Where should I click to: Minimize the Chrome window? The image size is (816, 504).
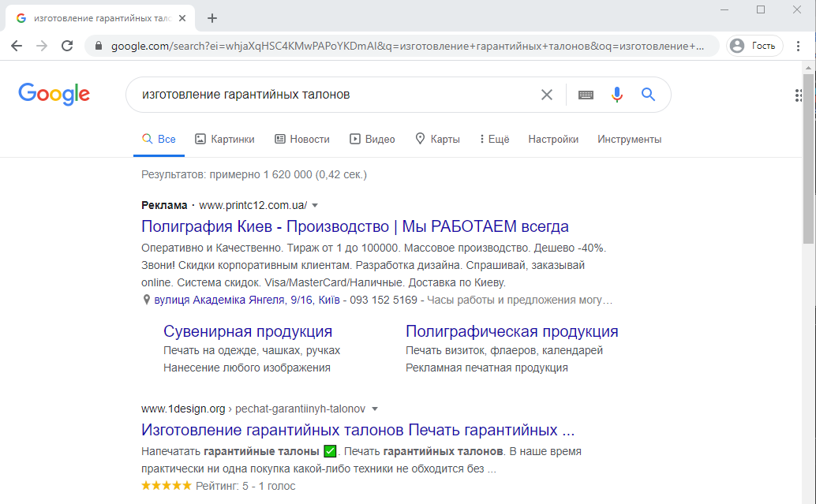click(x=724, y=10)
